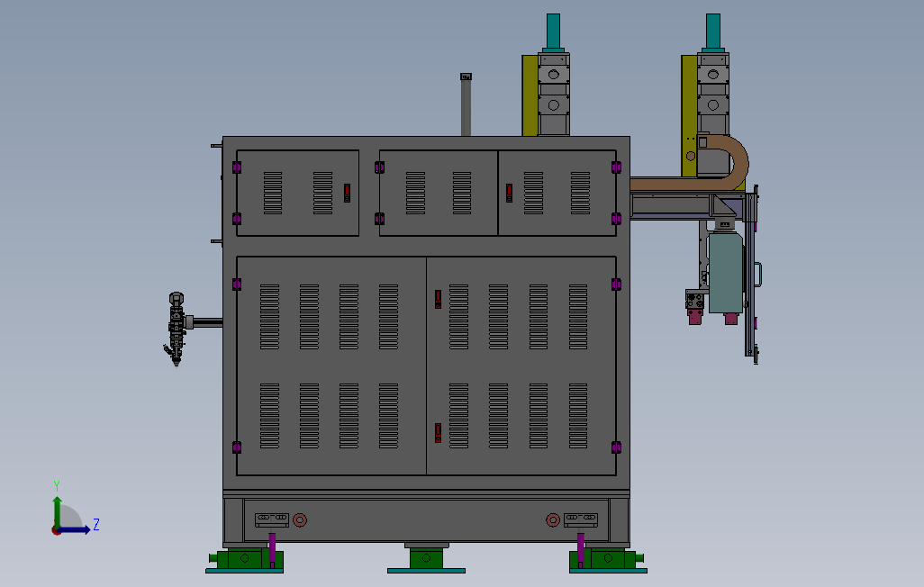
Task: Select the large lower-right cabinet door
Action: (x=521, y=366)
